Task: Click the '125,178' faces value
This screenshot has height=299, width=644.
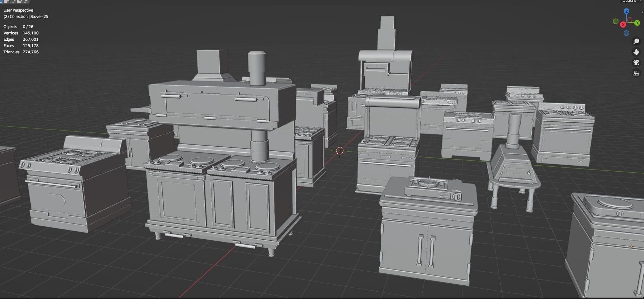Action: click(x=31, y=46)
